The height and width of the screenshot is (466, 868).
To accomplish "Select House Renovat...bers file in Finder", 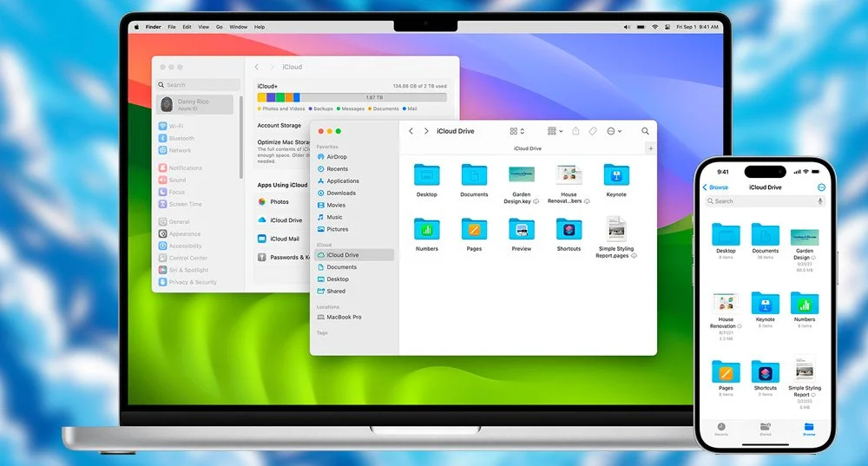I will 569,175.
